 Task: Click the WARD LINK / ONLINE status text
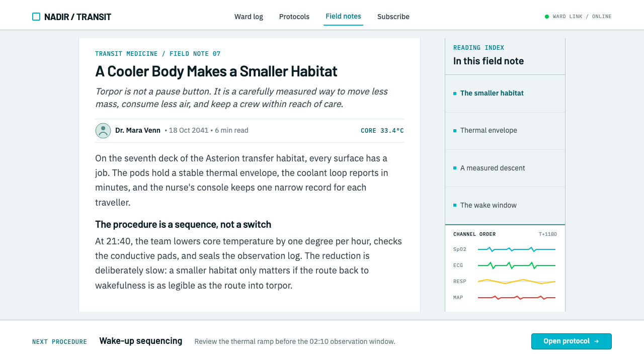click(582, 17)
